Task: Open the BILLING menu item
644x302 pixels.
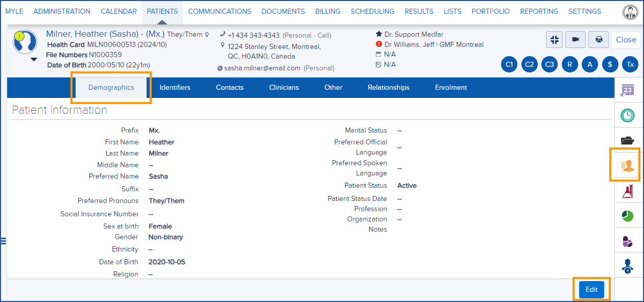Action: point(327,11)
